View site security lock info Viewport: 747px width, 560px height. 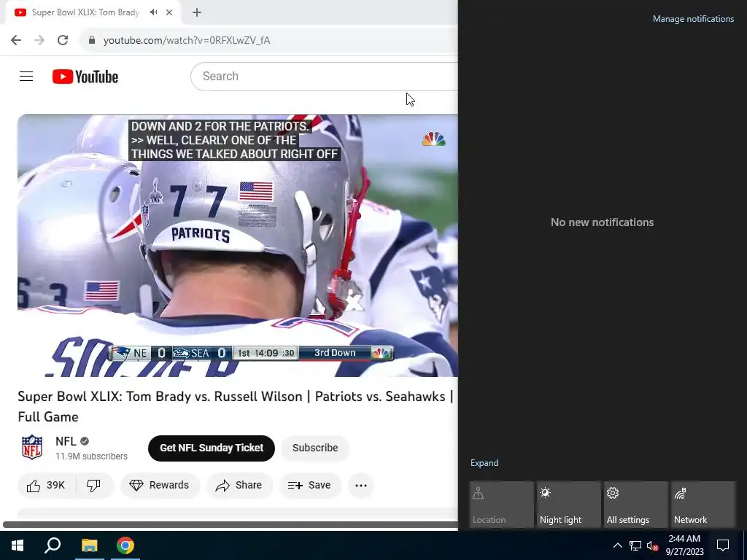click(x=92, y=40)
